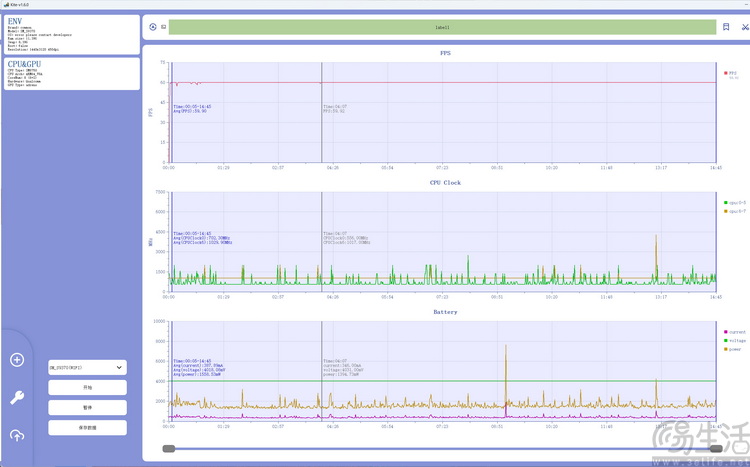Toggle the voltage legend series
Screen dimensions: 750x467
735,341
